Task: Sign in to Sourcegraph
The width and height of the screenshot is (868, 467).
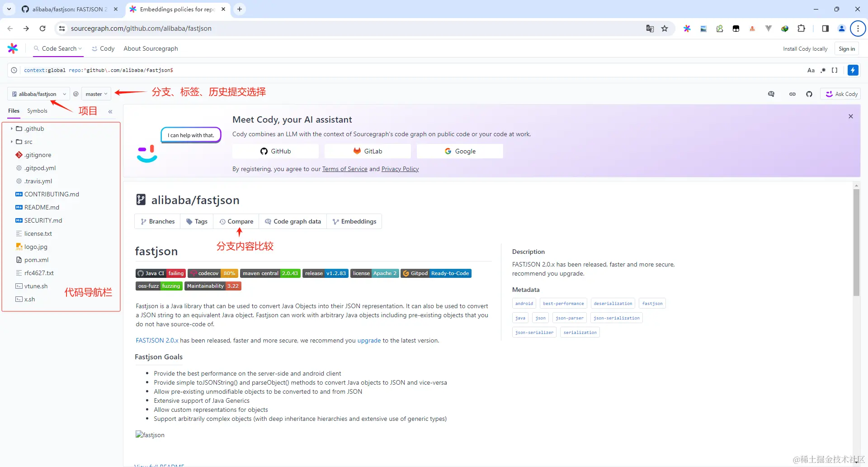Action: click(846, 48)
